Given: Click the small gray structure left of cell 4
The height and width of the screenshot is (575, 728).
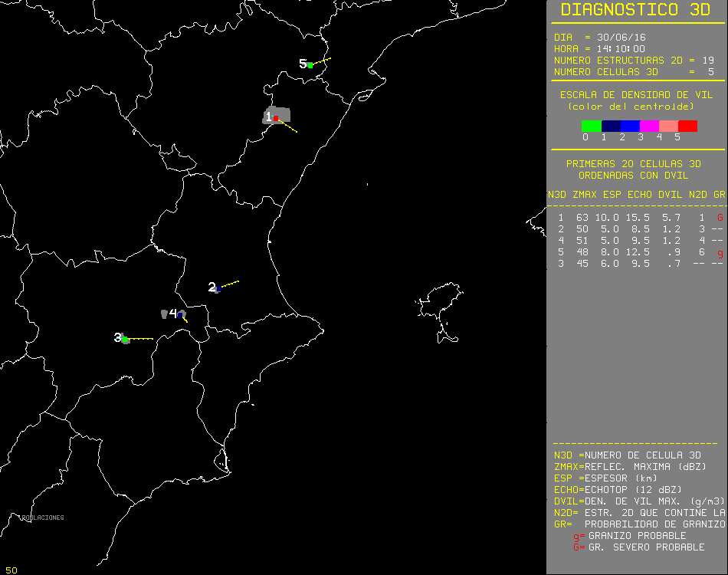Looking at the screenshot, I should 164,313.
